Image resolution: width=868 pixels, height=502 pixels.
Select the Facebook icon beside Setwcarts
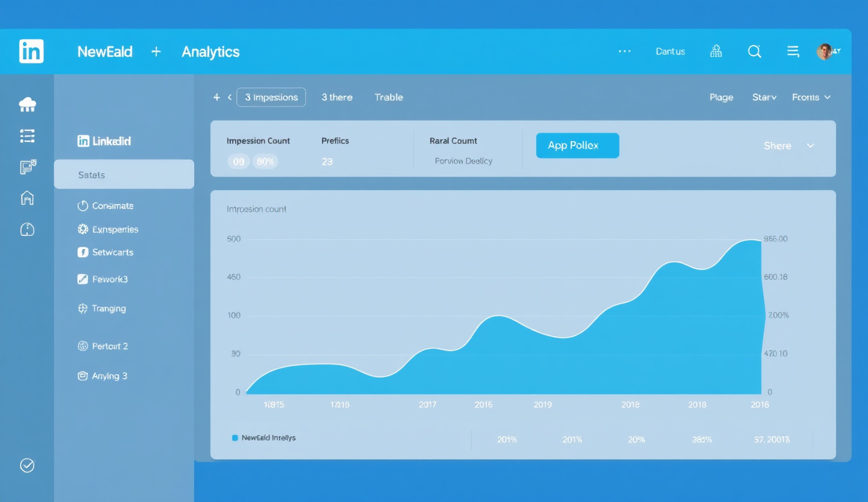pos(82,252)
